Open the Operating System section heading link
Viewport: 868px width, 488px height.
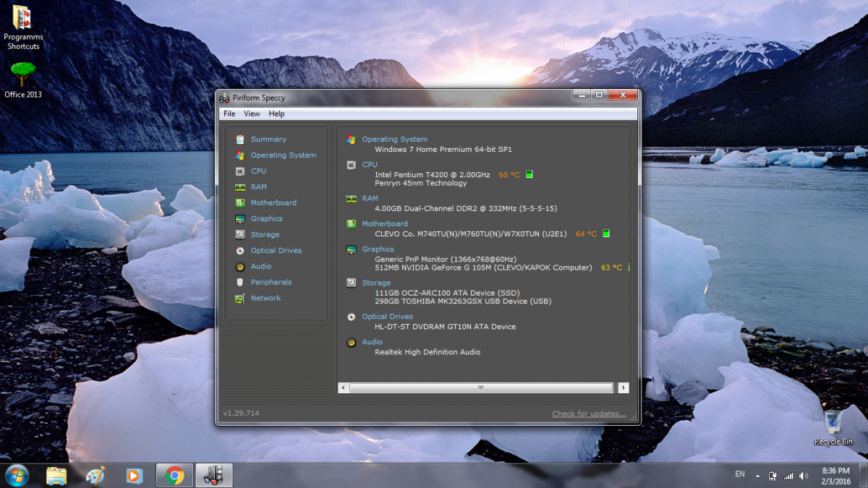click(x=394, y=140)
